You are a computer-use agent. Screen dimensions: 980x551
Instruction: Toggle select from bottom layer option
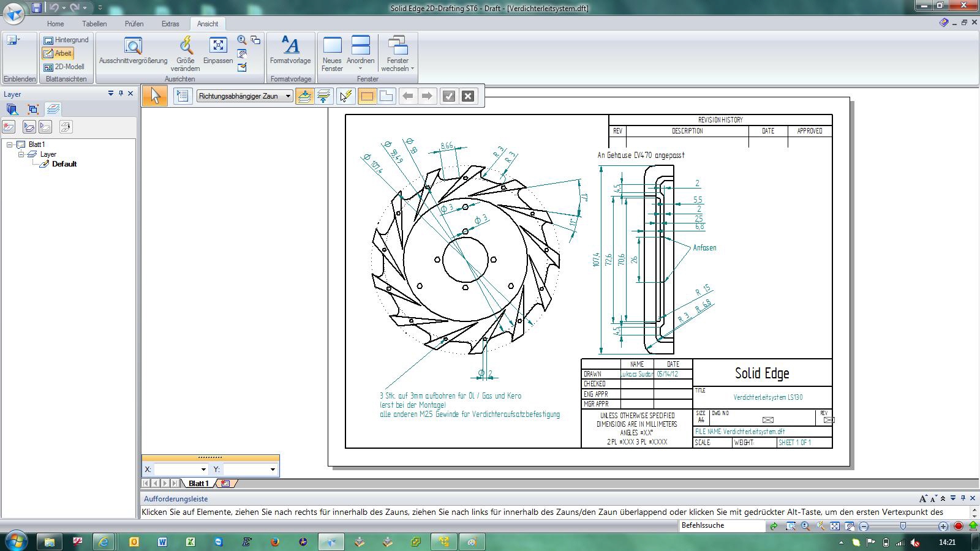(x=324, y=96)
